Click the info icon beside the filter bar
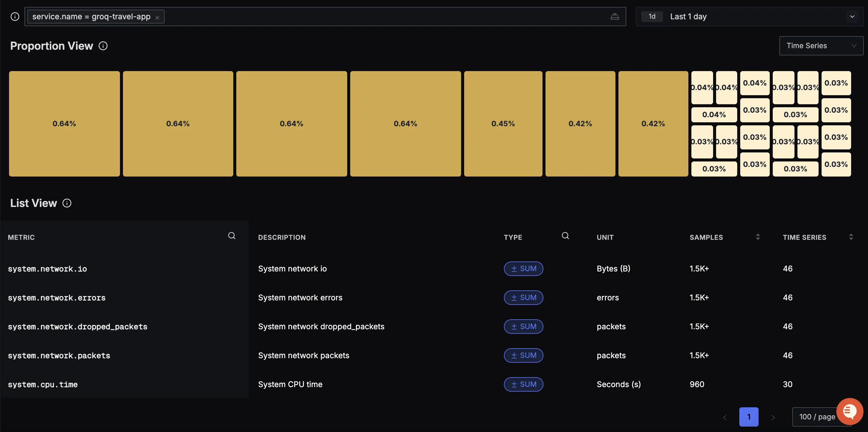The height and width of the screenshot is (432, 868). pos(15,16)
